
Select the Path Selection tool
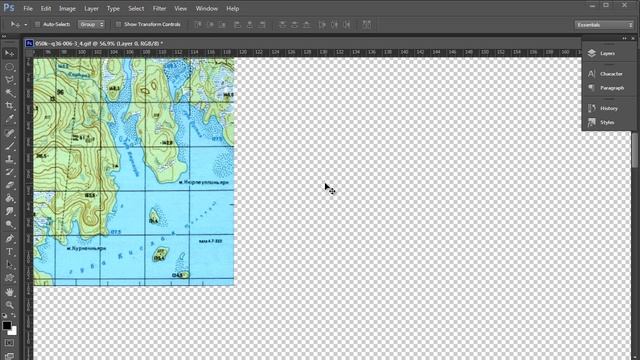9,265
